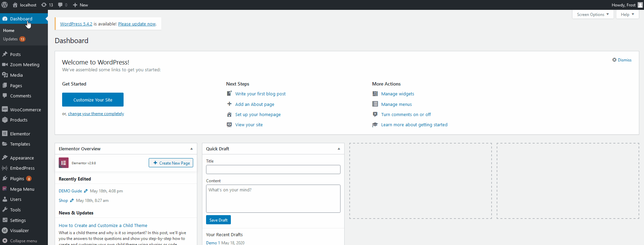Click the Elementor logo in Overview widget
Screen dimensions: 644x245
(x=63, y=163)
